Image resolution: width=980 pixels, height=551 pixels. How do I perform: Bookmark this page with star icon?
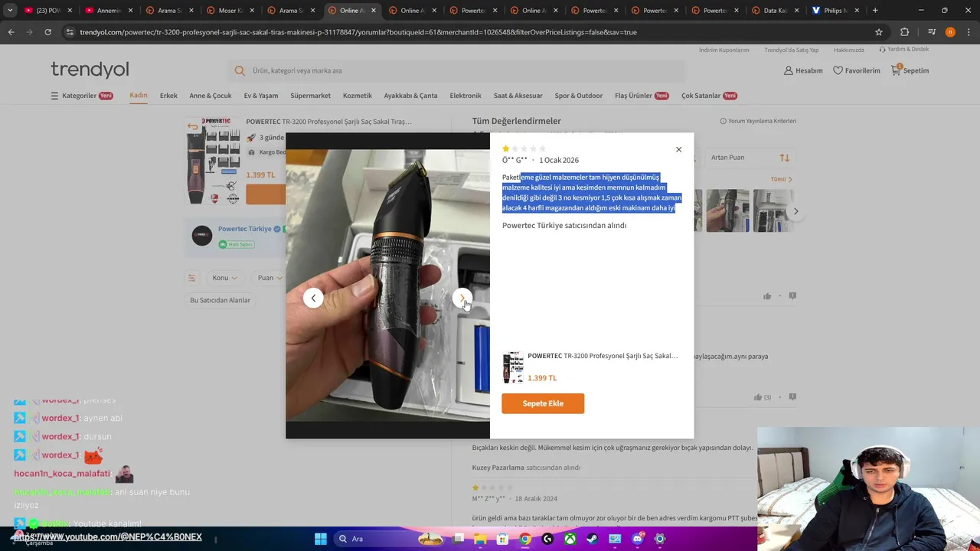tap(879, 32)
